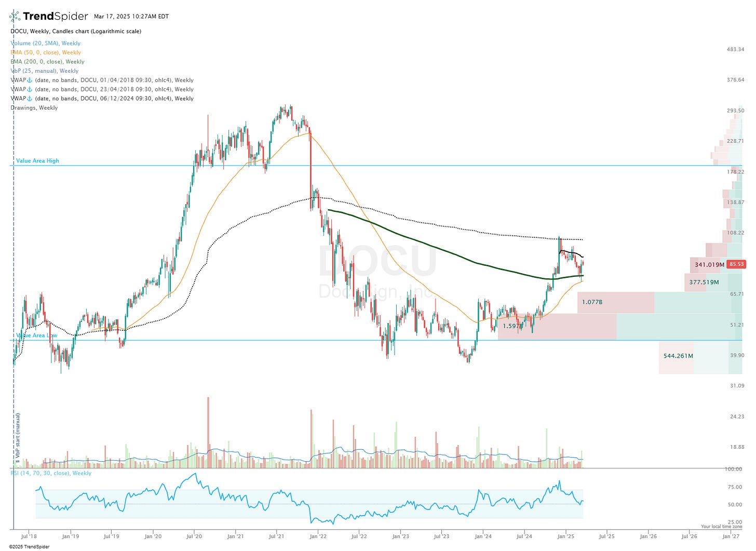The width and height of the screenshot is (756, 551).
Task: Click the 1.597B volume profile label
Action: 512,327
